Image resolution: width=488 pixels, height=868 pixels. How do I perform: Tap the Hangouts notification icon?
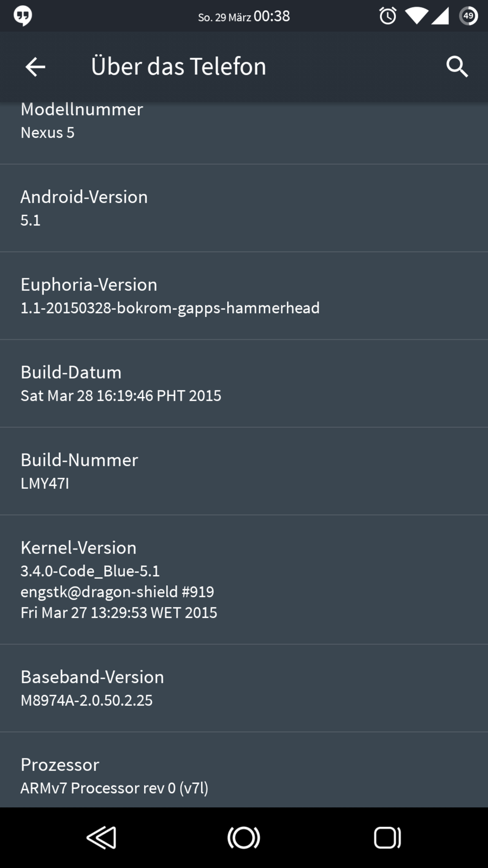(x=23, y=16)
